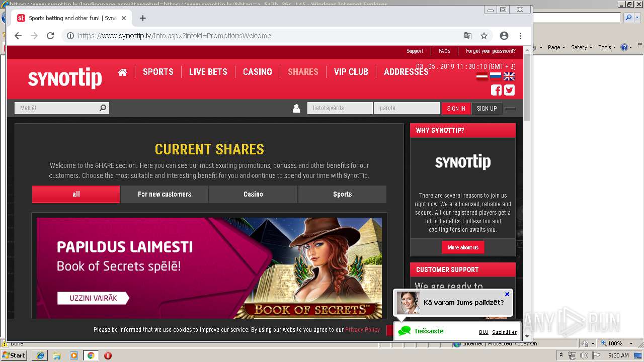
Task: Click the red shield icon in the taskbar
Action: (x=108, y=355)
